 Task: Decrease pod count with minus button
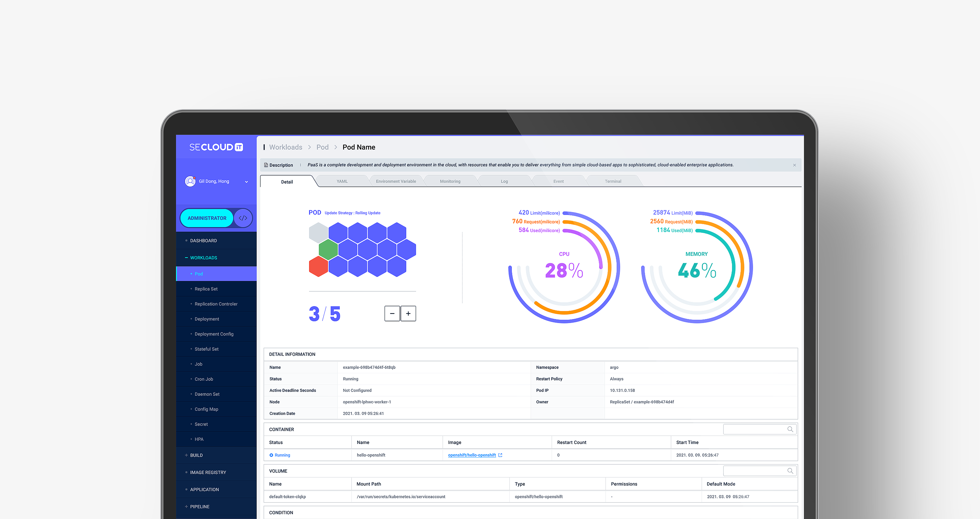pos(392,313)
